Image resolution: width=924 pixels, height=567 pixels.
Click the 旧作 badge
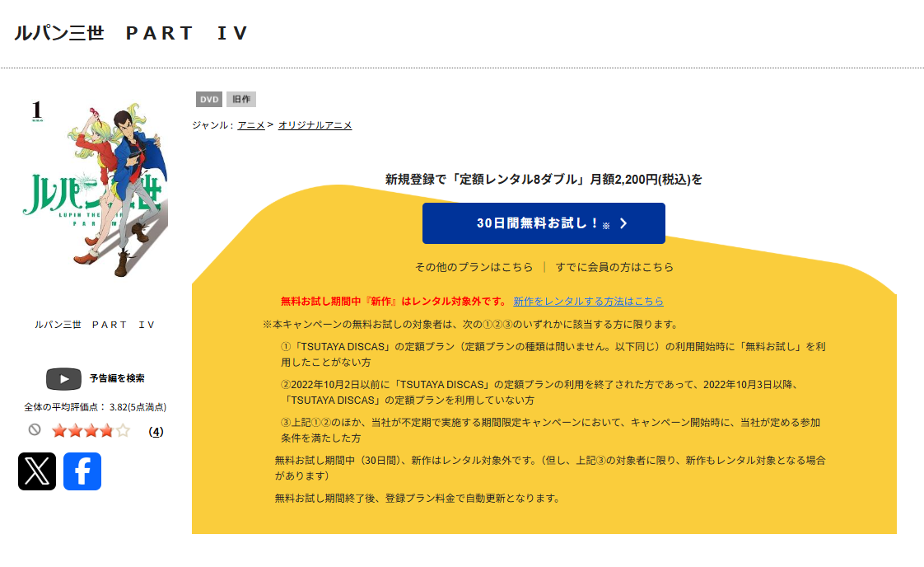(x=241, y=99)
